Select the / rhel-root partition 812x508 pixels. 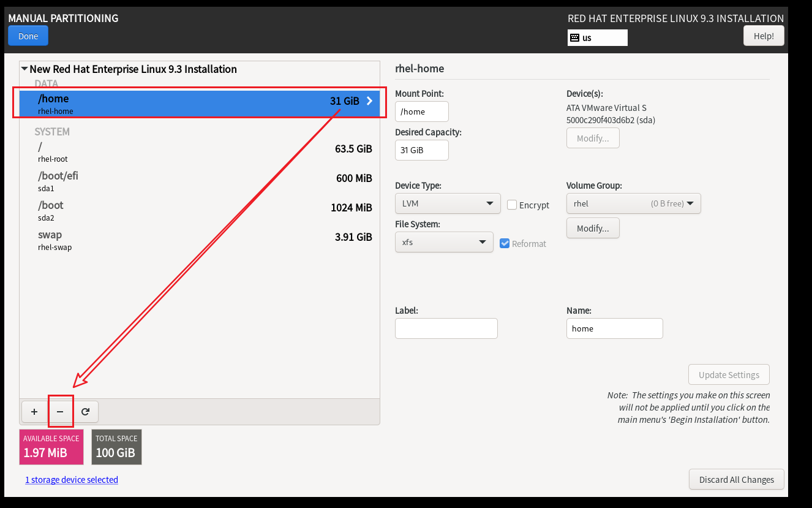[200, 152]
